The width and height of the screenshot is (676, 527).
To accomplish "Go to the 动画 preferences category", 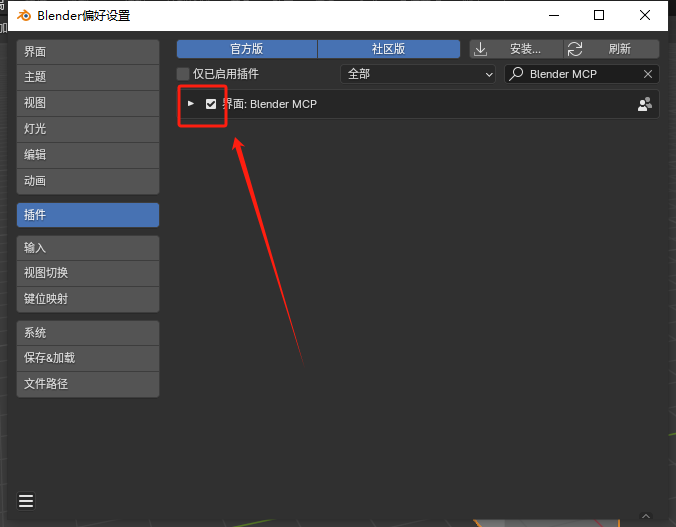I will 88,181.
